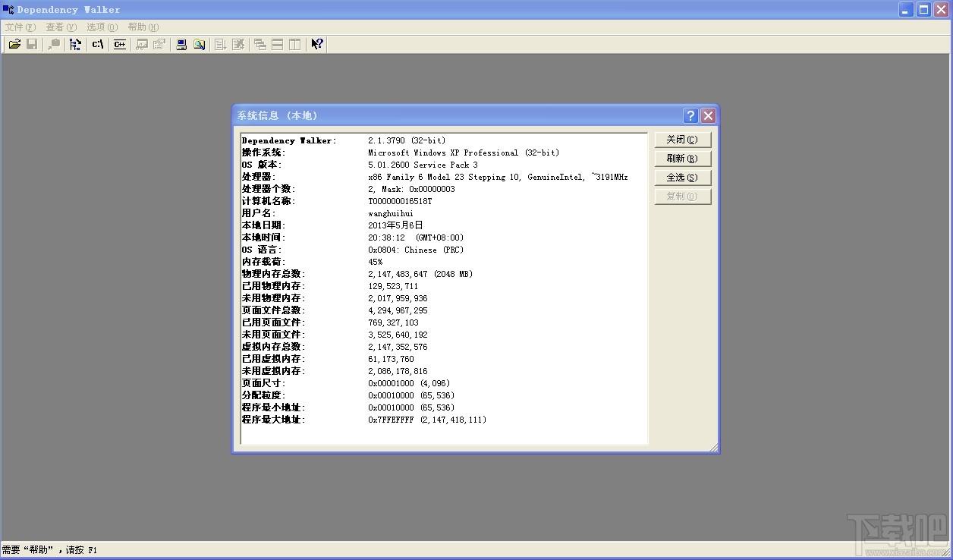Open the 查看(V) menu
Screen dimensions: 953x560
click(x=61, y=27)
